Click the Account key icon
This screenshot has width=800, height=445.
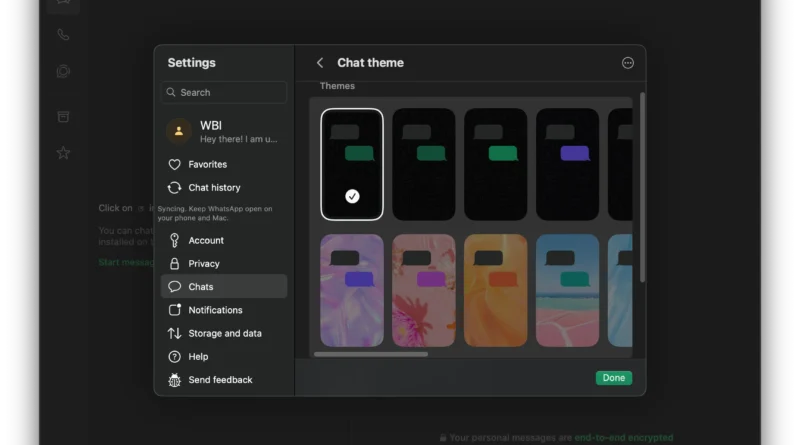pyautogui.click(x=174, y=240)
